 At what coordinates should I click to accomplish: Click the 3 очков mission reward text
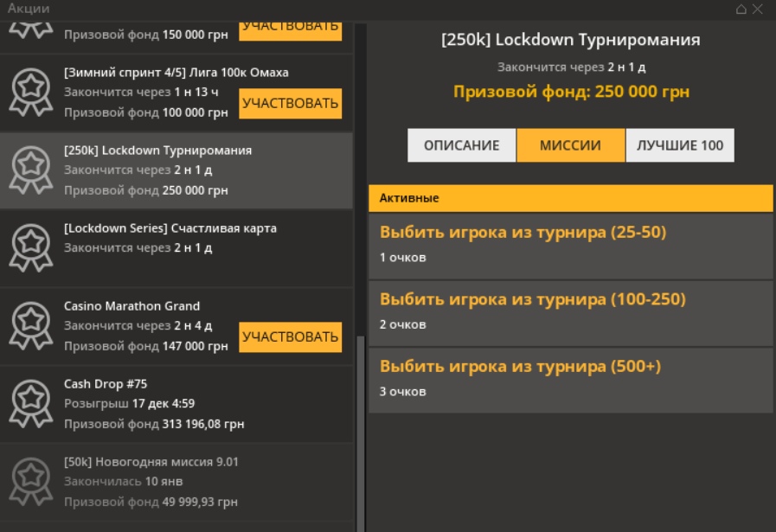coord(403,392)
